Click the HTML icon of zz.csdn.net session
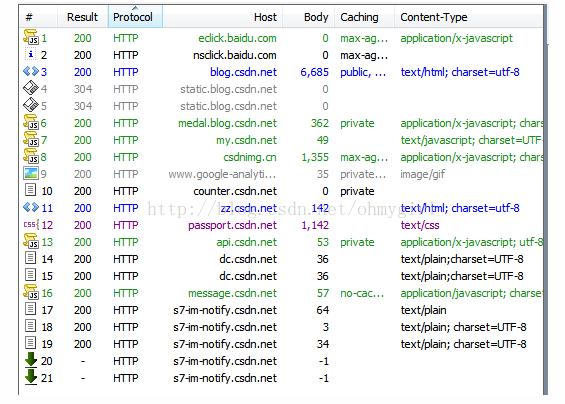Viewport: 565px width, 404px height. (31, 207)
